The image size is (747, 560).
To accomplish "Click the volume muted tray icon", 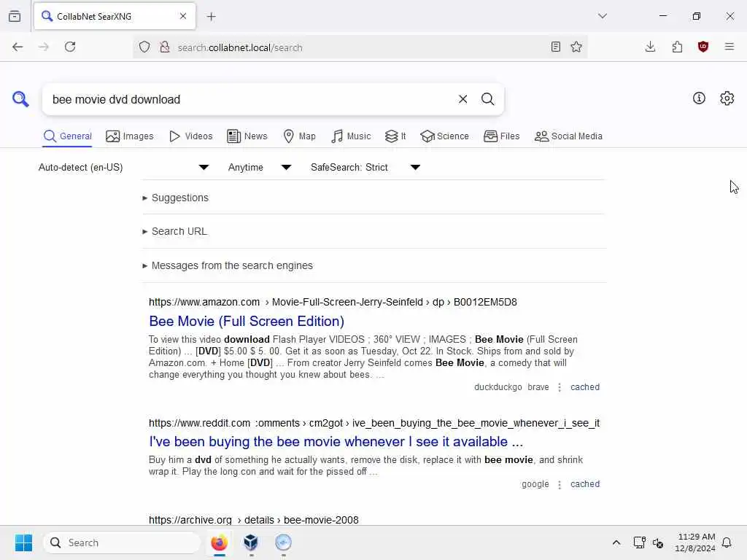I will [x=658, y=542].
